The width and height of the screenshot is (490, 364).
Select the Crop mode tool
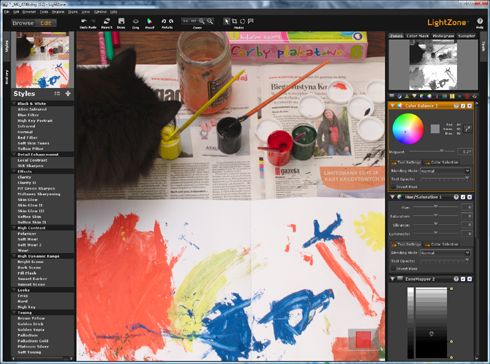235,21
